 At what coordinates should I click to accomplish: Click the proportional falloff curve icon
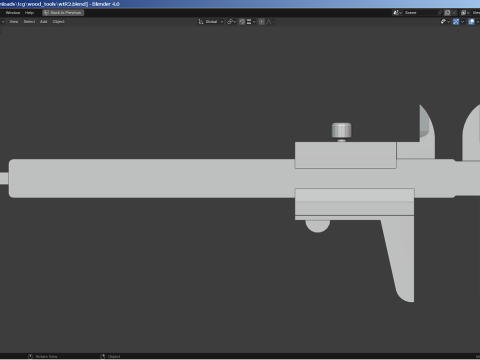tap(269, 22)
